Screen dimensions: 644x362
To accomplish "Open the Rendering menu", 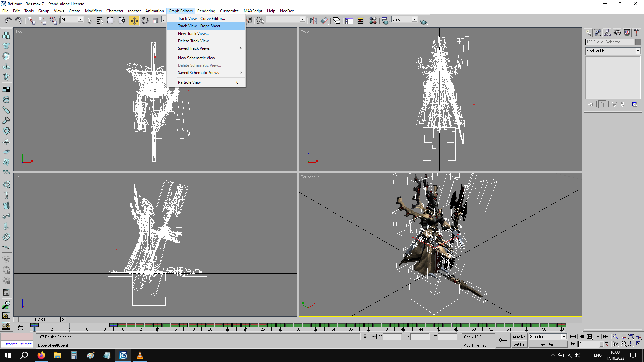I will click(x=206, y=11).
